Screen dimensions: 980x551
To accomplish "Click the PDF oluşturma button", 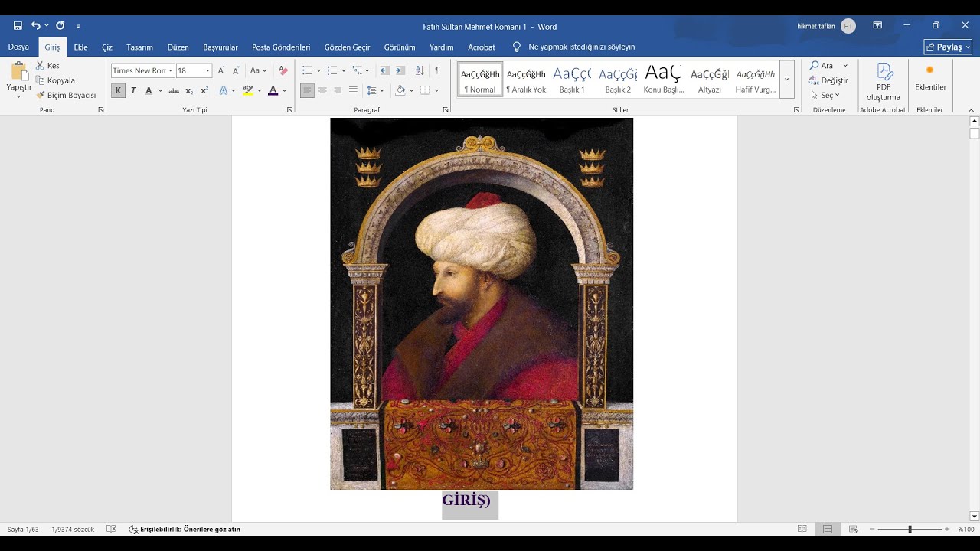I will [884, 83].
